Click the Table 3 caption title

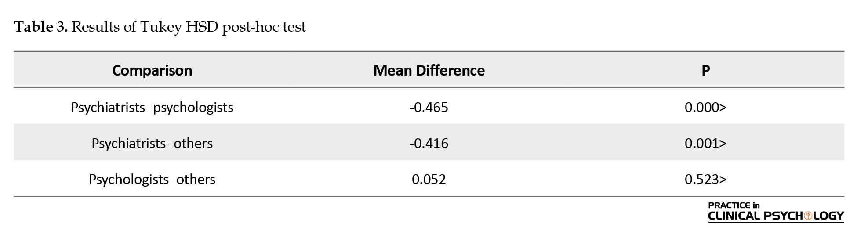[x=160, y=28]
